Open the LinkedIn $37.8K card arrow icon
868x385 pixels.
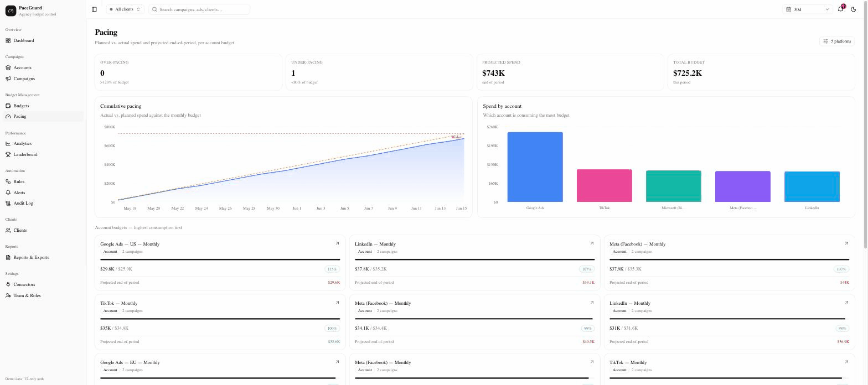click(x=592, y=243)
